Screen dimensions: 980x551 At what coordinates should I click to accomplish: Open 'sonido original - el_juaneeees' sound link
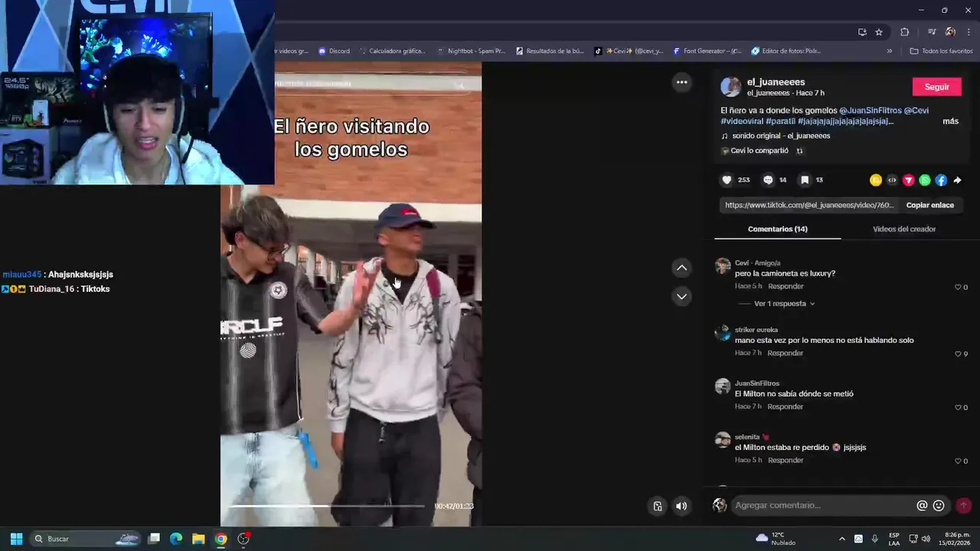[x=781, y=136]
